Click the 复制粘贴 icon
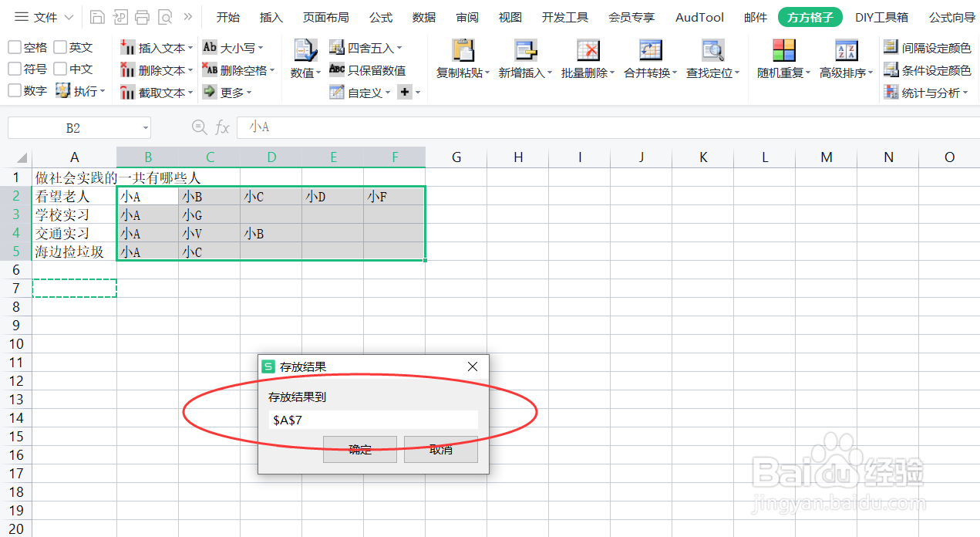 point(463,51)
